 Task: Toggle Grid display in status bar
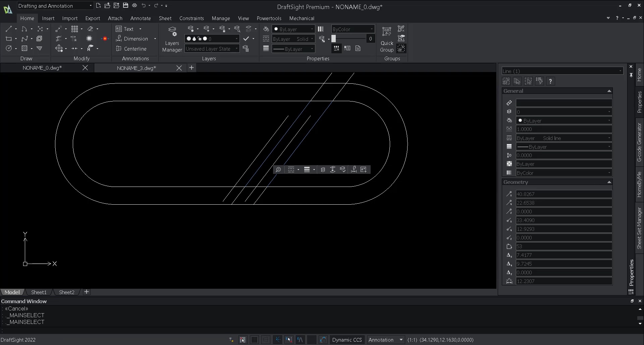coord(254,340)
